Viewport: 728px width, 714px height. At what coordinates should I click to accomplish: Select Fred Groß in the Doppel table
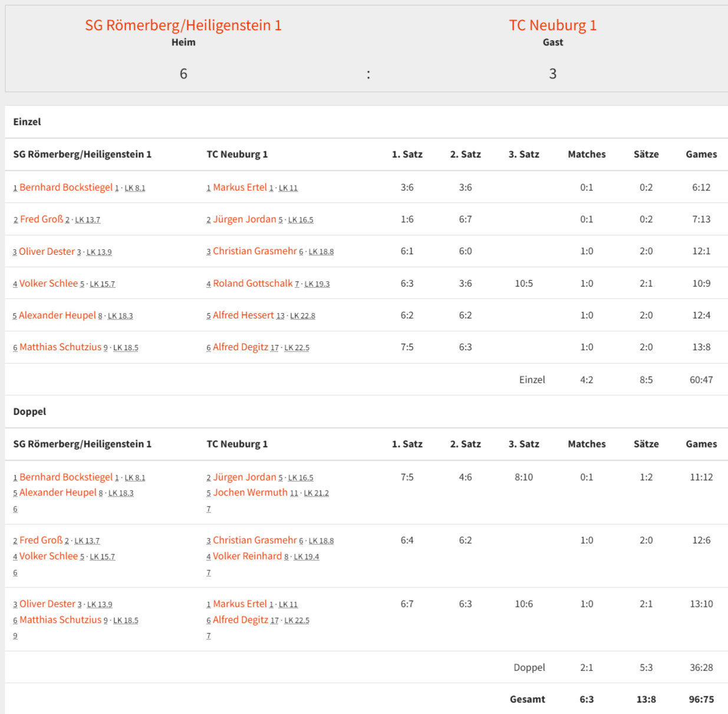click(41, 540)
